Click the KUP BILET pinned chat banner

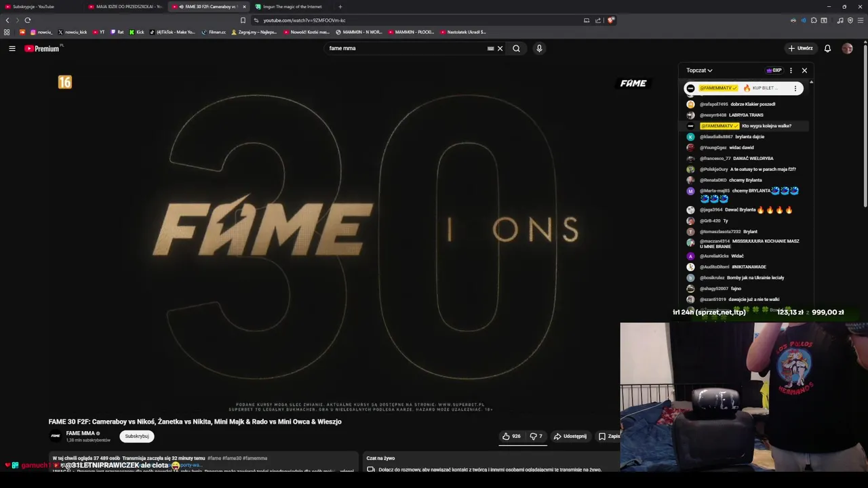point(743,88)
